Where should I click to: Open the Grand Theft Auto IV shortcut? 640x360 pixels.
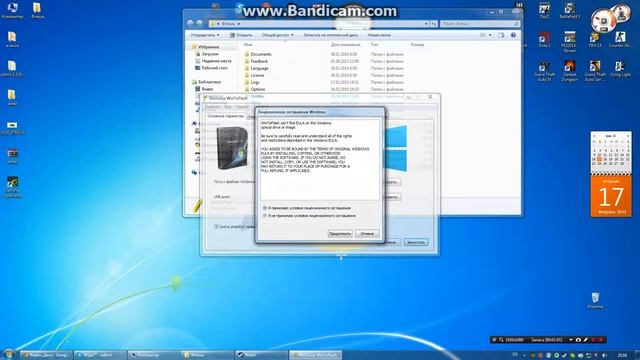(544, 71)
